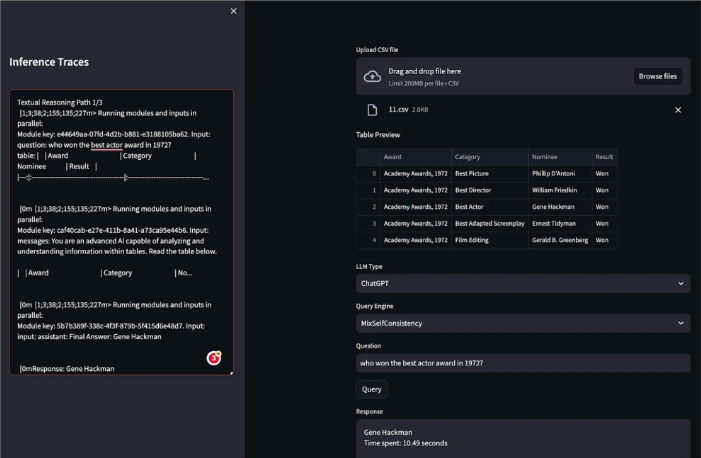Click the Category column header
This screenshot has height=458, width=701.
click(x=490, y=157)
